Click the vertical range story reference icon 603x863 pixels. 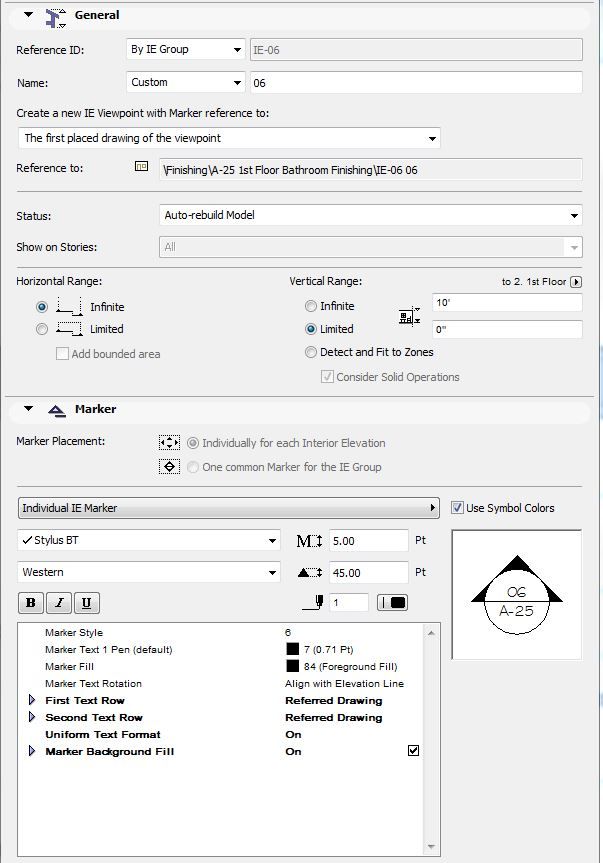click(x=409, y=316)
